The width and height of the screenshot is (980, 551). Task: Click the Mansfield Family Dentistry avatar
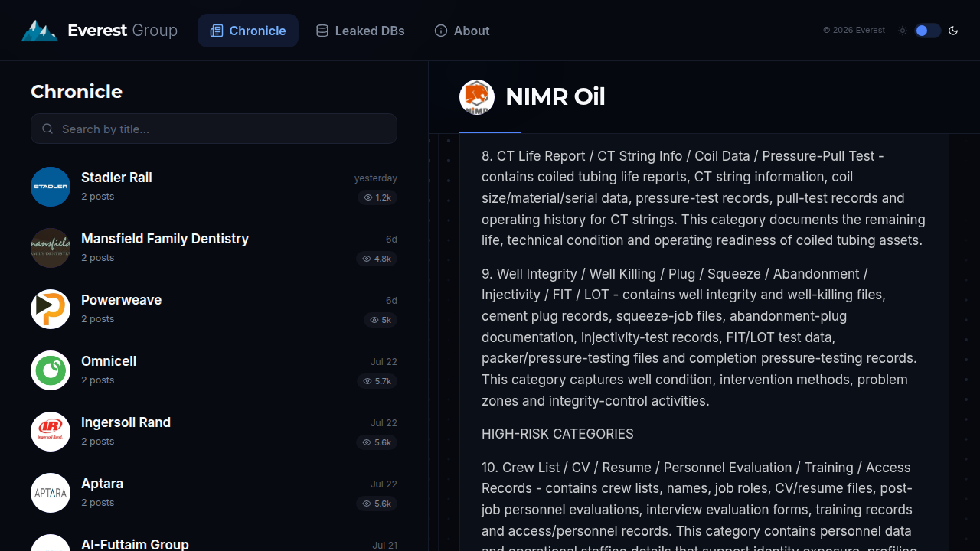coord(51,248)
